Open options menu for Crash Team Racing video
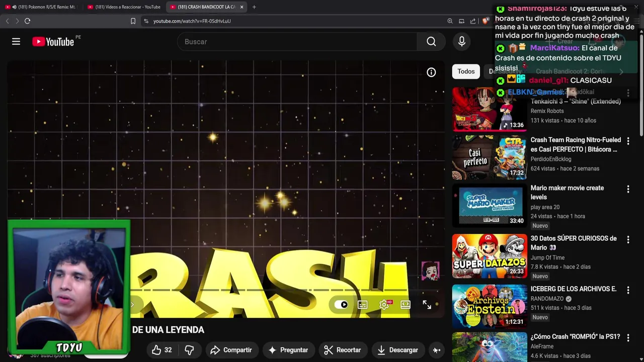This screenshot has width=644, height=362. coord(628,141)
